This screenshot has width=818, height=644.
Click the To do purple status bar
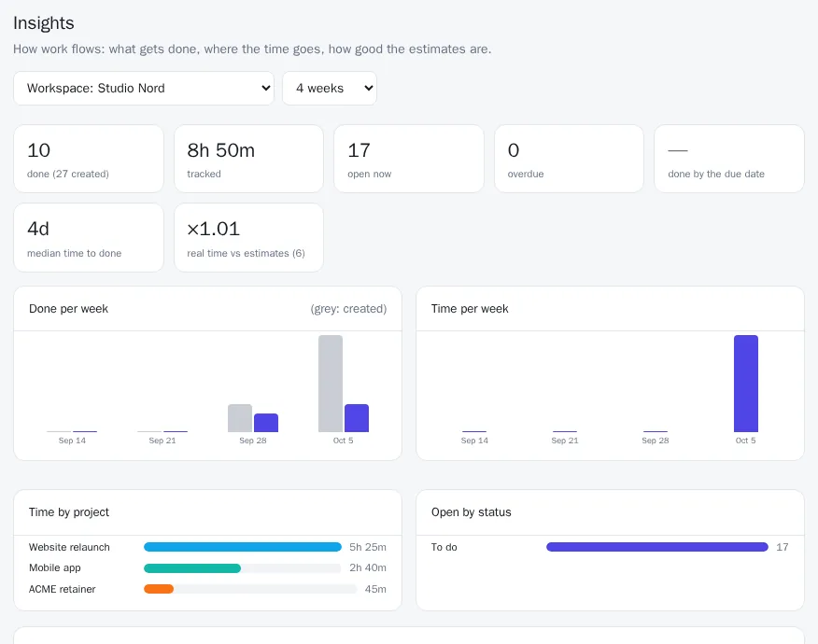click(x=657, y=547)
